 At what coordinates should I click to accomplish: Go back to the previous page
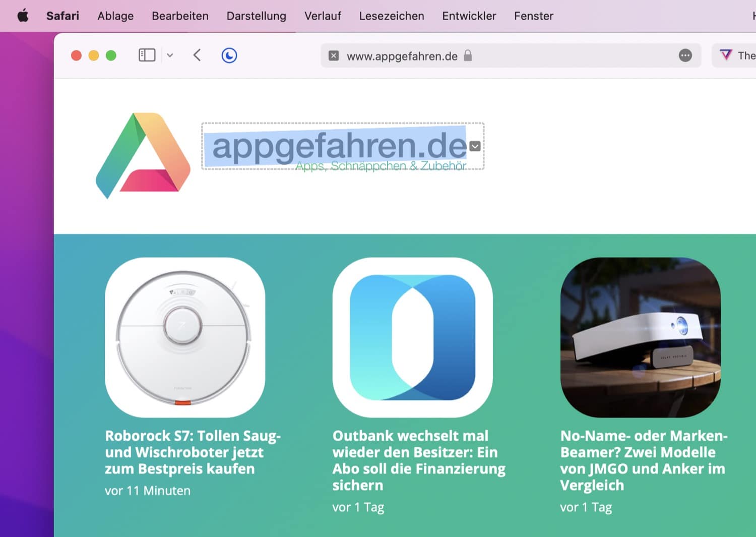[197, 55]
